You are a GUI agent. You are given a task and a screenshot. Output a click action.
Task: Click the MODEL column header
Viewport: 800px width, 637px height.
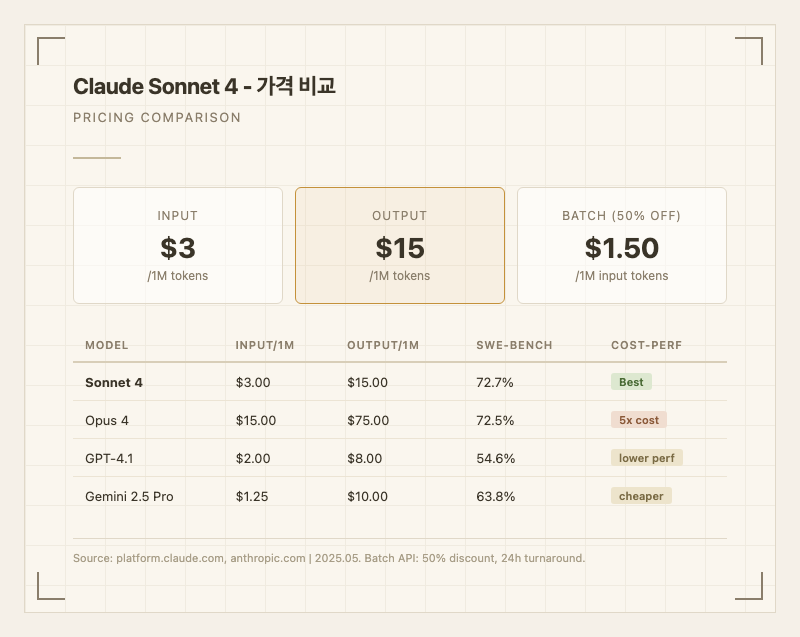point(107,345)
